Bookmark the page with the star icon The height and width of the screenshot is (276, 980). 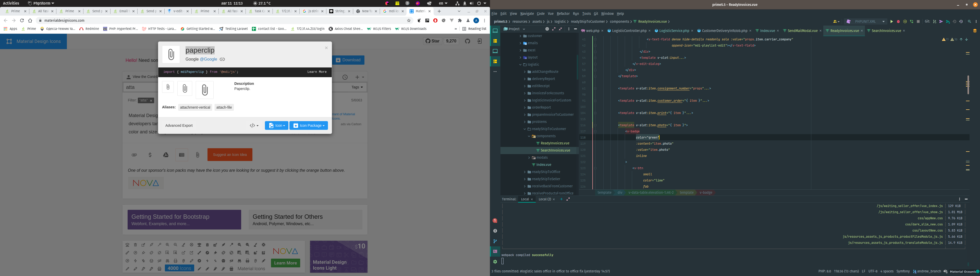409,21
